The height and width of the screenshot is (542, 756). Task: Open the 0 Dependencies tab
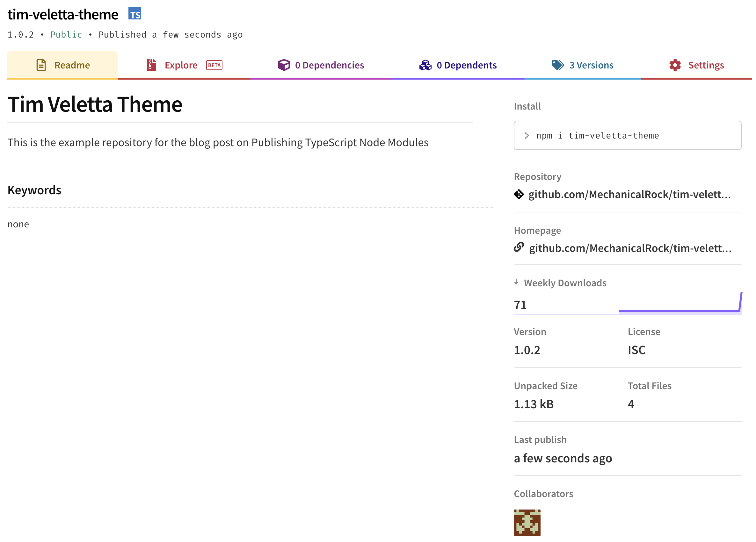tap(321, 65)
